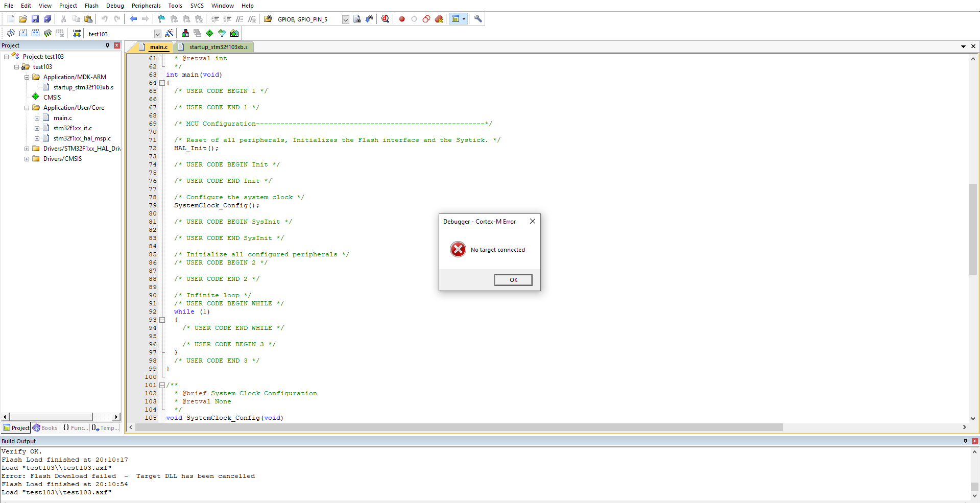Viewport: 980px width, 503px height.
Task: Open the test103 target selection dropdown
Action: click(158, 34)
